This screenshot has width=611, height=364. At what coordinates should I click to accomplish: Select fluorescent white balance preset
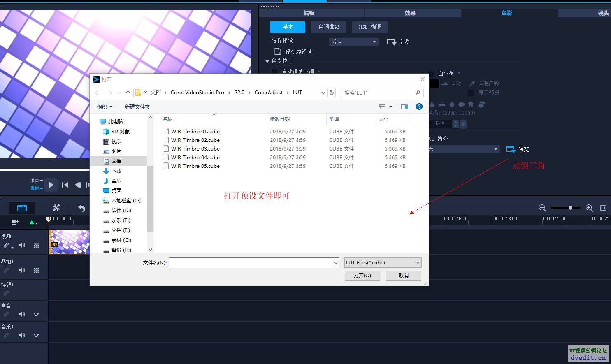click(442, 104)
